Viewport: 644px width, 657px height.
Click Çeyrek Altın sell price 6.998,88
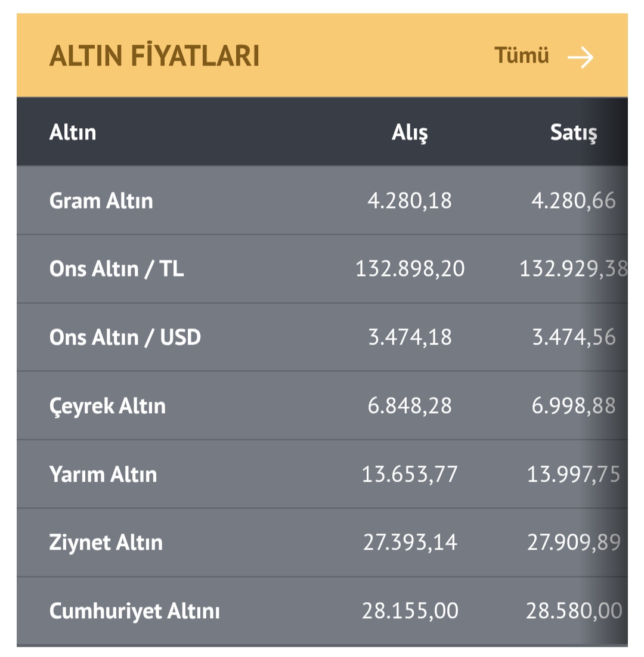point(573,406)
